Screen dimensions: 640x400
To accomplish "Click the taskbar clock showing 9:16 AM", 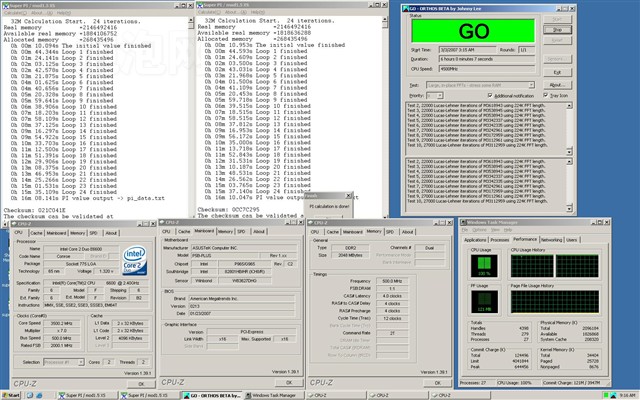I will [627, 395].
